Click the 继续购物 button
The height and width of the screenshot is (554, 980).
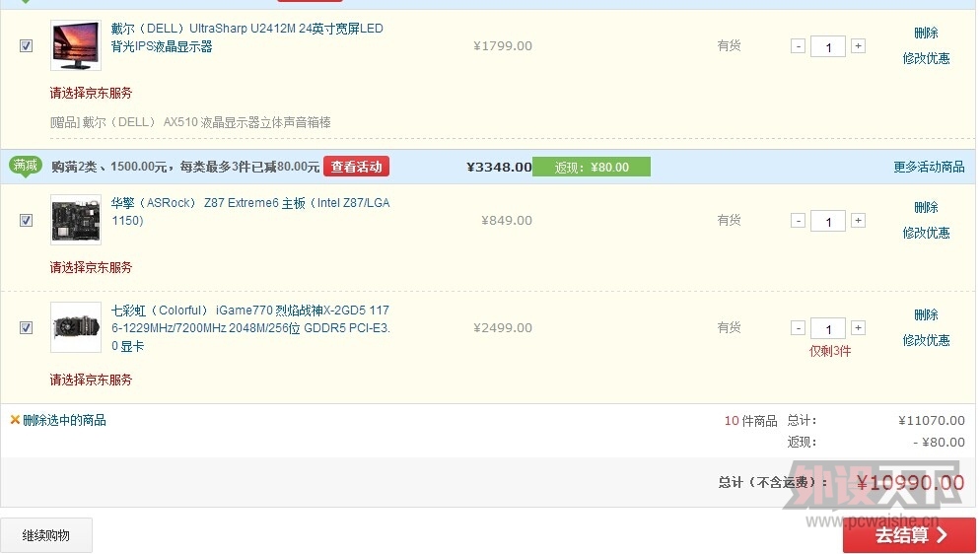tap(46, 535)
